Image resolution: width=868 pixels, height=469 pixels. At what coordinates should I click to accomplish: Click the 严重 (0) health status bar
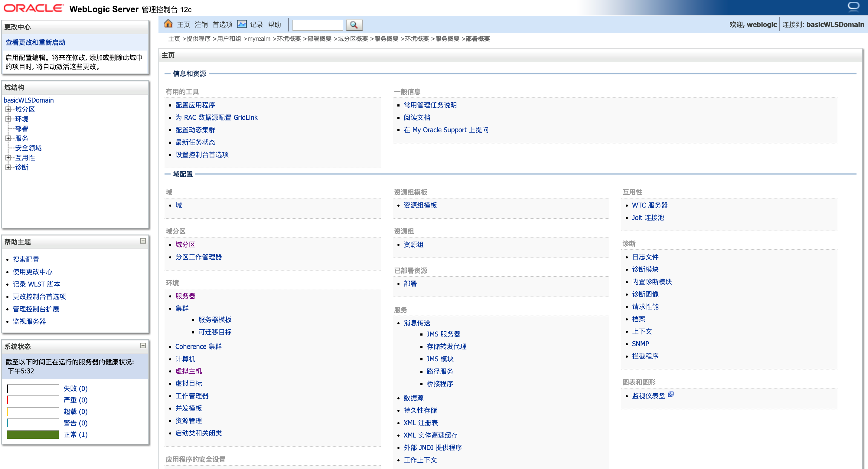coord(33,400)
